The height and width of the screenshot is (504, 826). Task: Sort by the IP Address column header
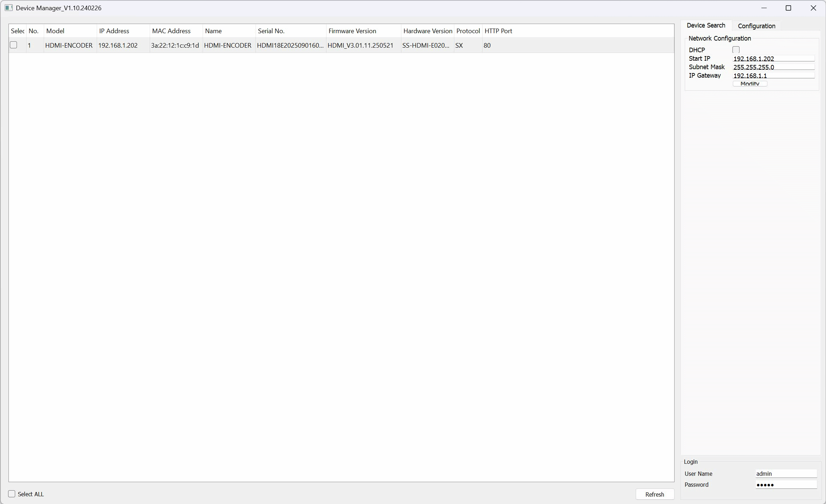(114, 31)
